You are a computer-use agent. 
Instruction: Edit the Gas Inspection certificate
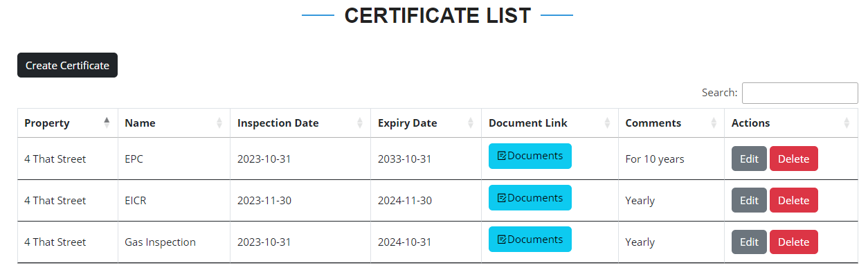[749, 242]
